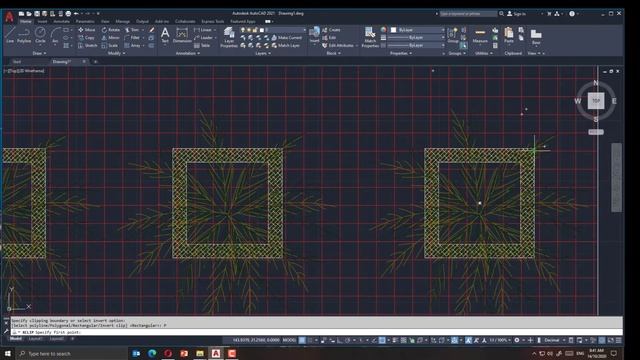The height and width of the screenshot is (360, 640).
Task: Click the vertical navigation bar on right
Action: (x=616, y=177)
